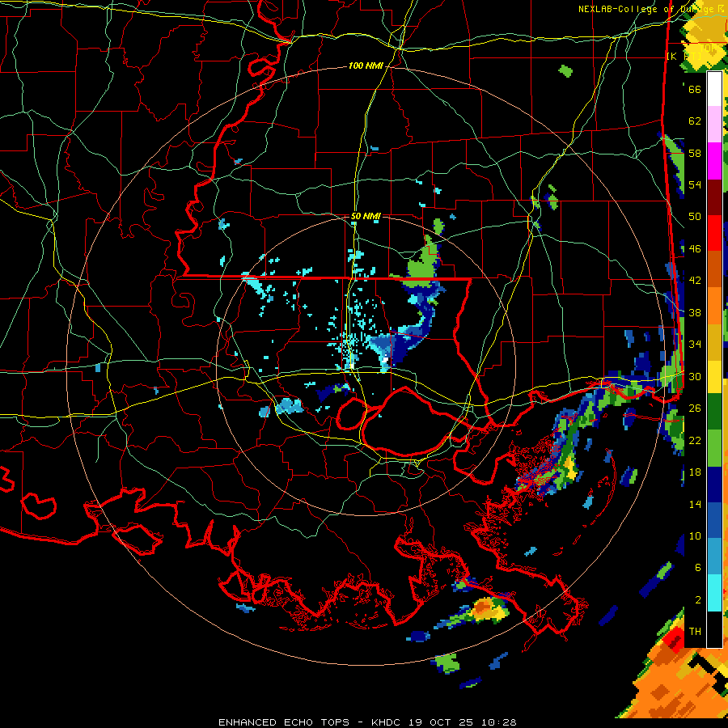Click the 'KHDC' station identifier
The height and width of the screenshot is (728, 728).
pyautogui.click(x=387, y=722)
